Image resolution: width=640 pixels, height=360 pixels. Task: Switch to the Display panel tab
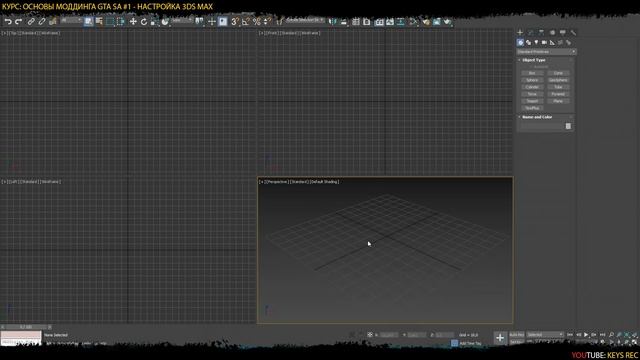(x=562, y=33)
